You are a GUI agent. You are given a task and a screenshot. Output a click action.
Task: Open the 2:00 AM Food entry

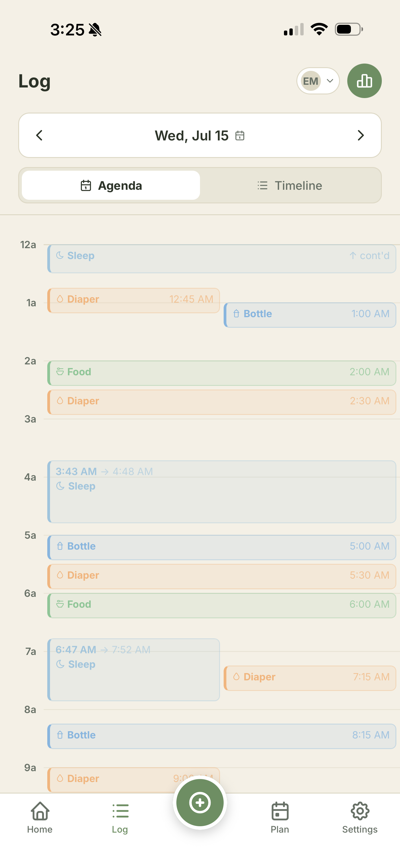[222, 373]
